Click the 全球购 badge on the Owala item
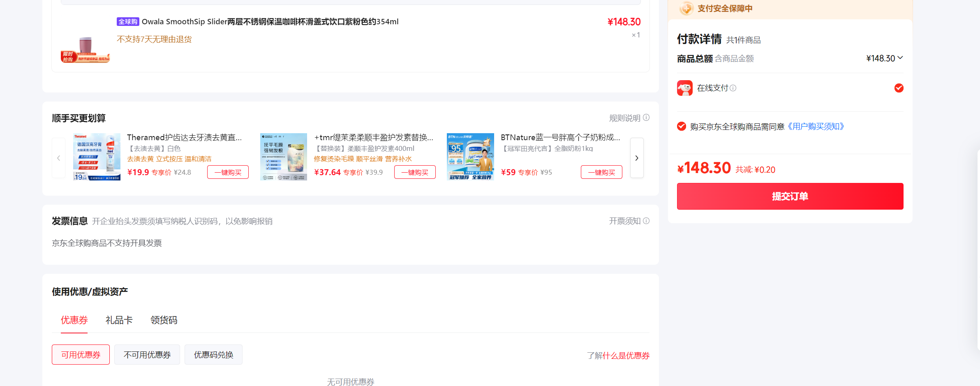 point(128,22)
